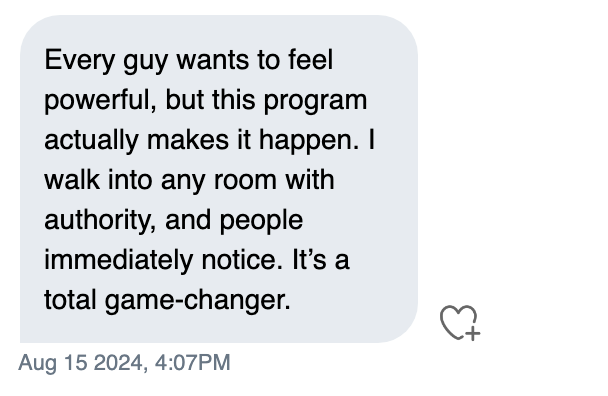Image resolution: width=608 pixels, height=396 pixels.
Task: Click the word 'program' in the message
Action: pyautogui.click(x=315, y=102)
